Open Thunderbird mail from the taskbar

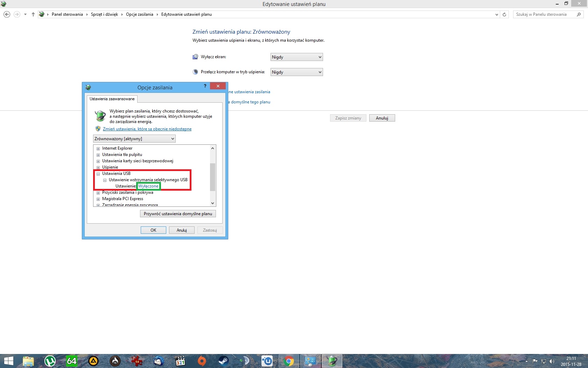159,361
